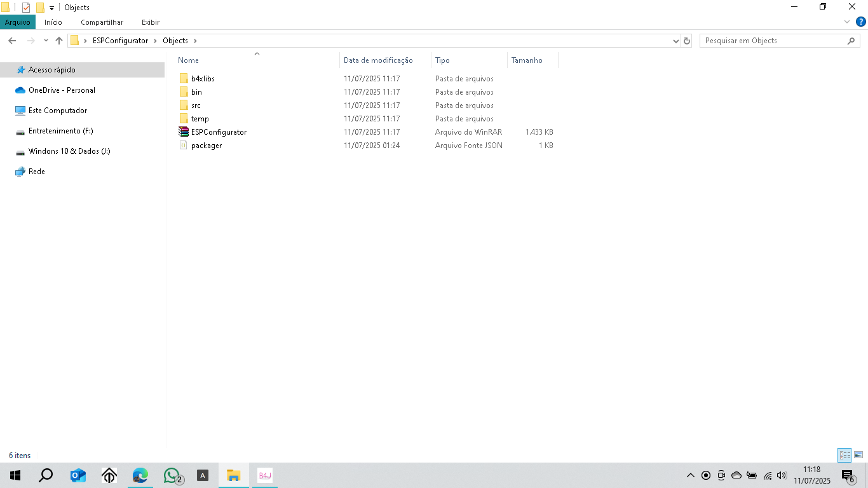Open the Quick Access Toolbar customize dropdown
The image size is (868, 488).
[51, 8]
